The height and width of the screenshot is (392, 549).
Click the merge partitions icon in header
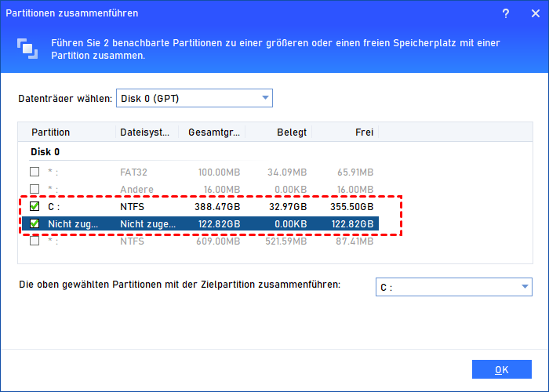click(x=27, y=49)
